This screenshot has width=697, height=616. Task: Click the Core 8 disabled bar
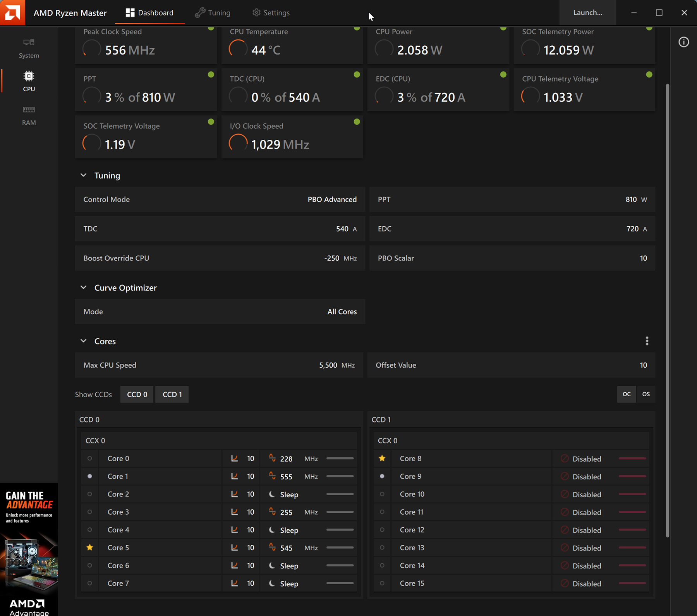click(x=632, y=459)
